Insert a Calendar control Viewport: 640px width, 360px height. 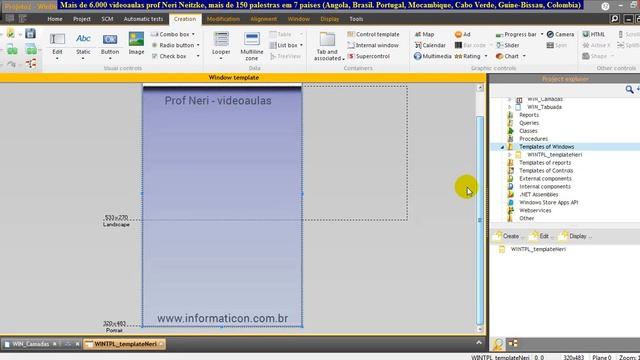(430, 45)
